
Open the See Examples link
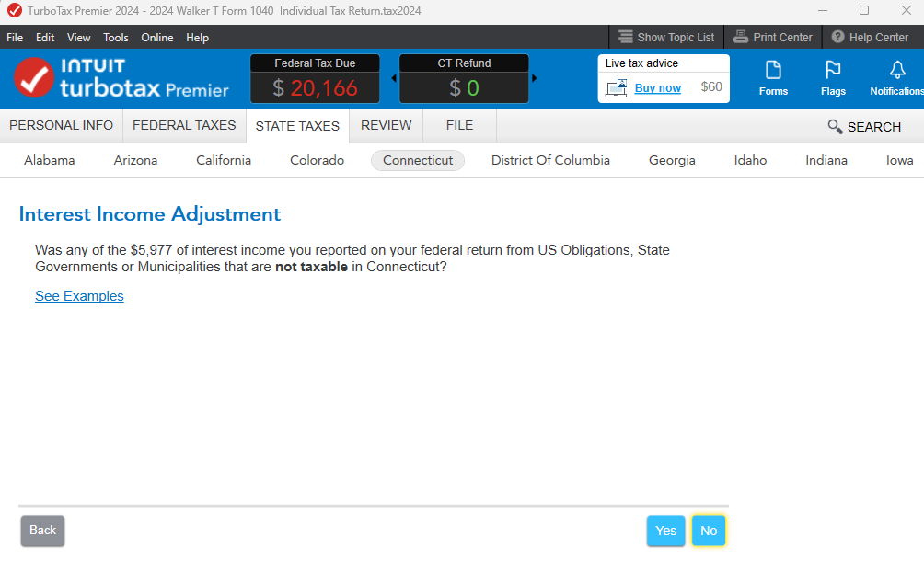[79, 296]
